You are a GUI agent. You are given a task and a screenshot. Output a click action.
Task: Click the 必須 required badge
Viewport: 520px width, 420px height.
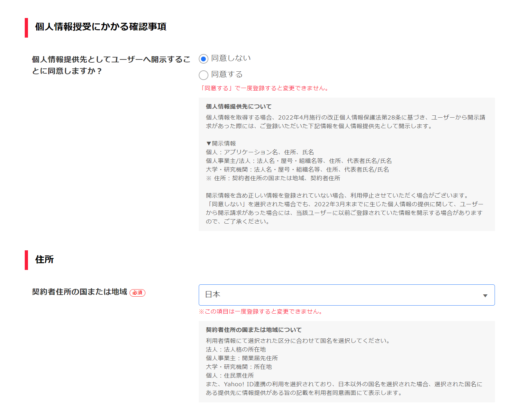(138, 293)
